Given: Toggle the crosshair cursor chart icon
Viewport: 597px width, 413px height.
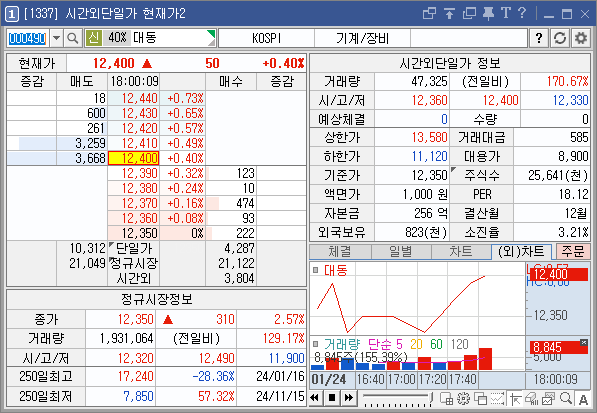Looking at the screenshot, I should pos(515,399).
